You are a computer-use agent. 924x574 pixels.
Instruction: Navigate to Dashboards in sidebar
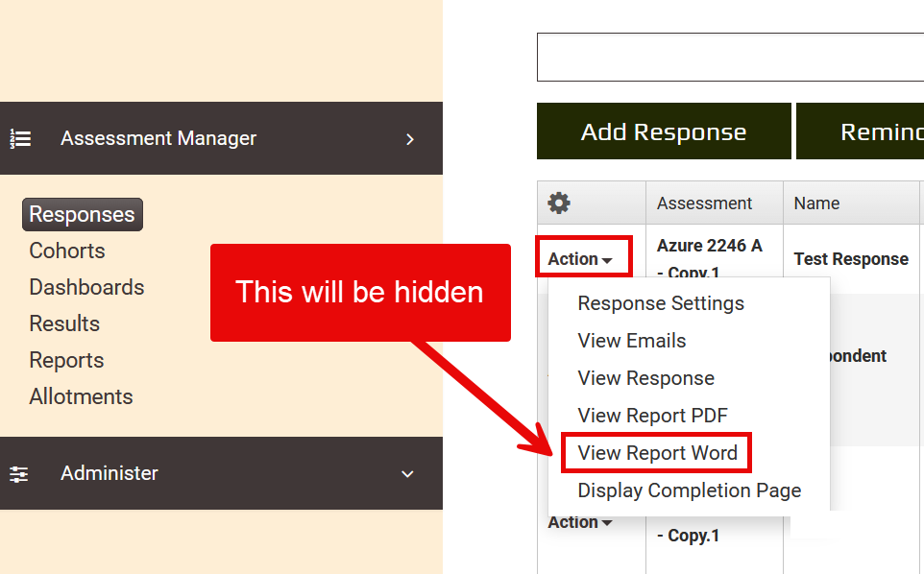(86, 287)
